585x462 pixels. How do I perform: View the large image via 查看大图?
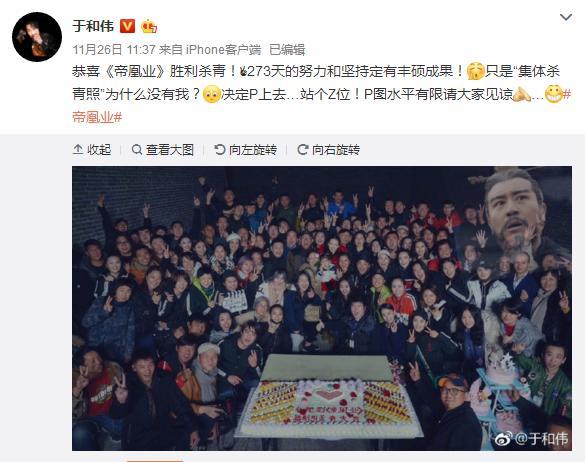pos(163,150)
